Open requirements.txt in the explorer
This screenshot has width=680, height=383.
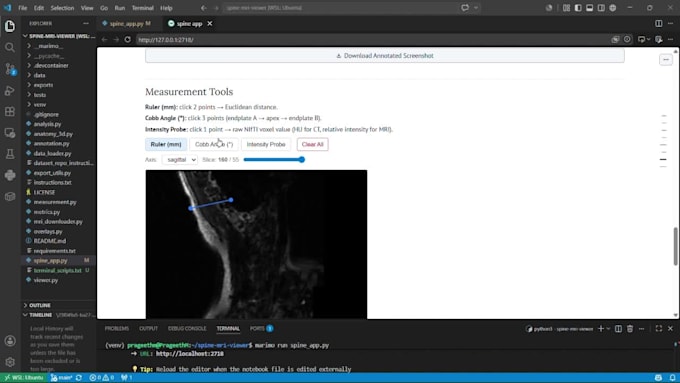[x=54, y=251]
